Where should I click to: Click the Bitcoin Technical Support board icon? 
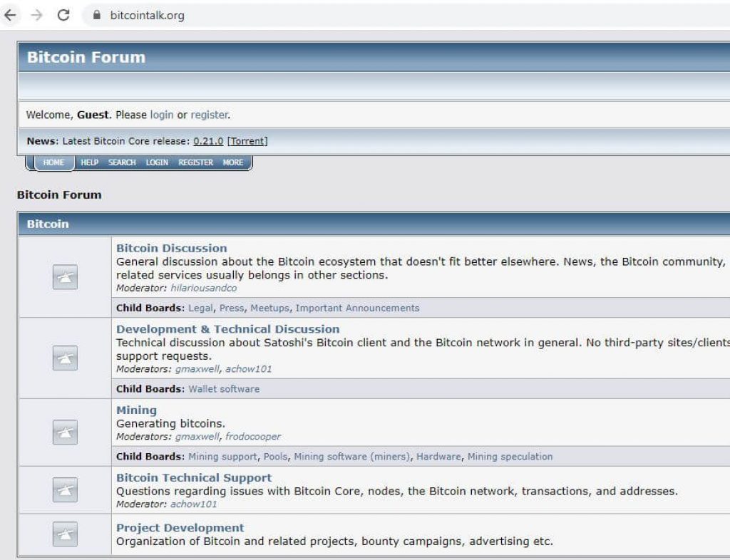[64, 490]
